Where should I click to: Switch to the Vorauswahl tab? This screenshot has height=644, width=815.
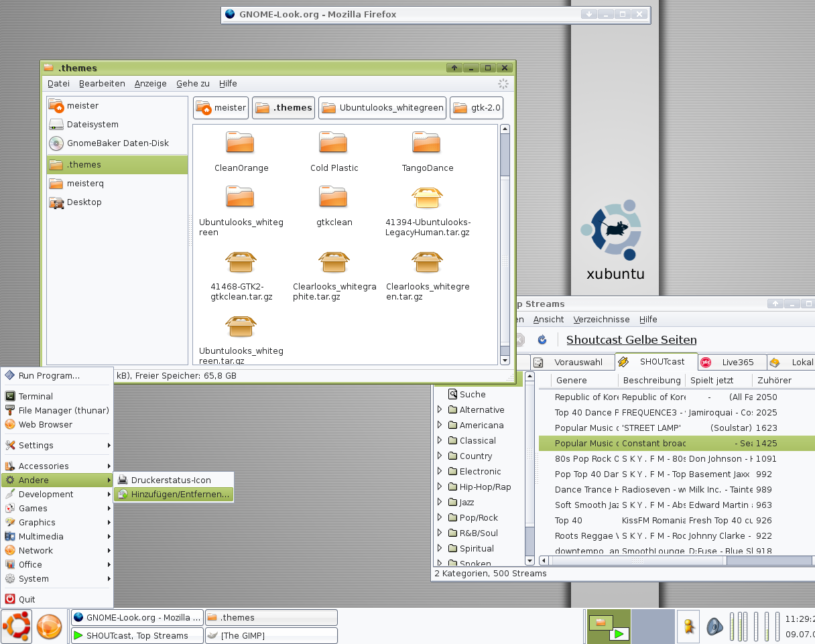572,362
